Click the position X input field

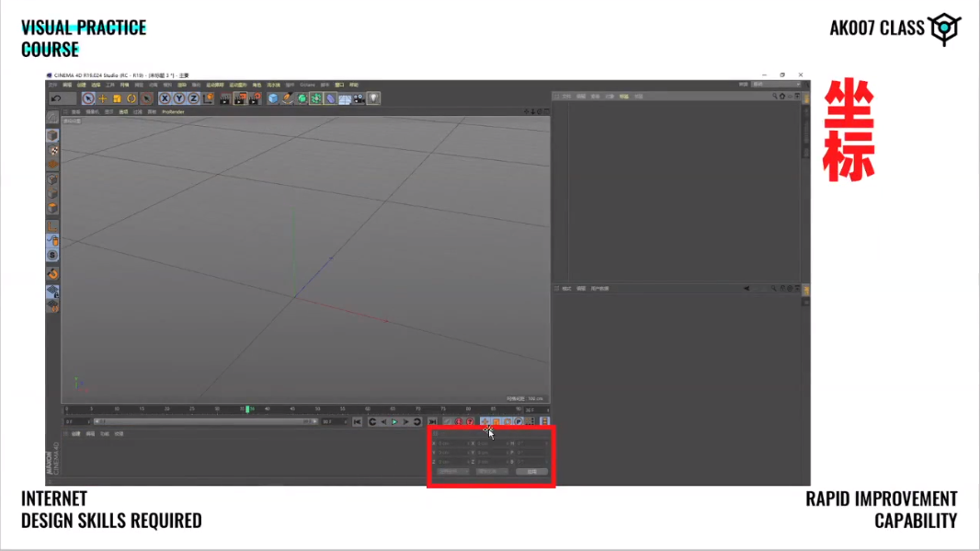(x=452, y=443)
